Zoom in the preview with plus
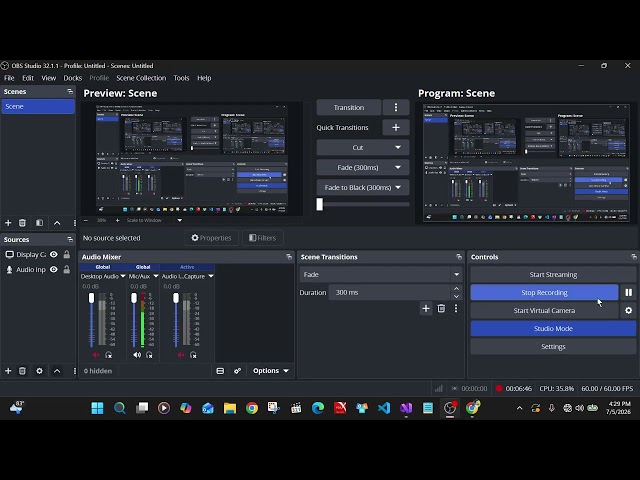 [118, 220]
